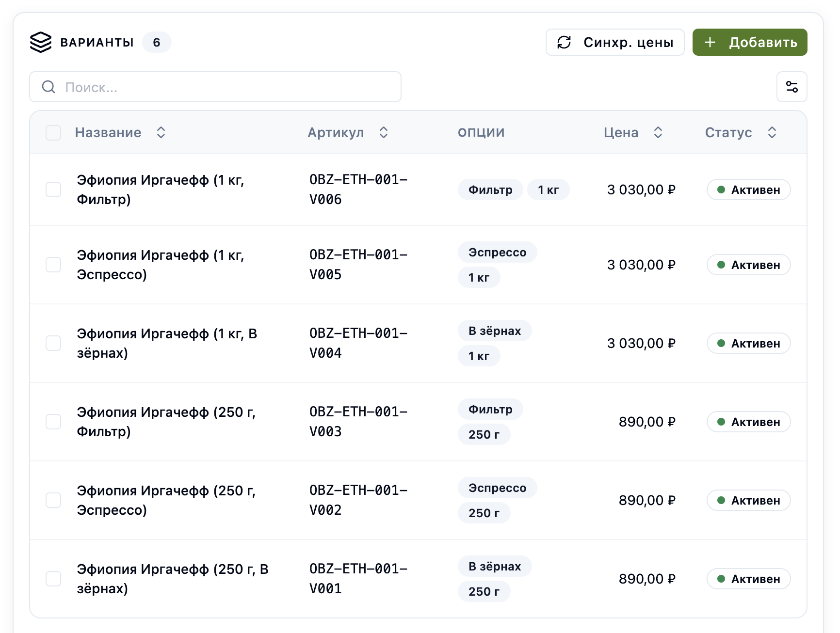Image resolution: width=840 pixels, height=633 pixels.
Task: Check the row with article V004
Action: coord(53,343)
